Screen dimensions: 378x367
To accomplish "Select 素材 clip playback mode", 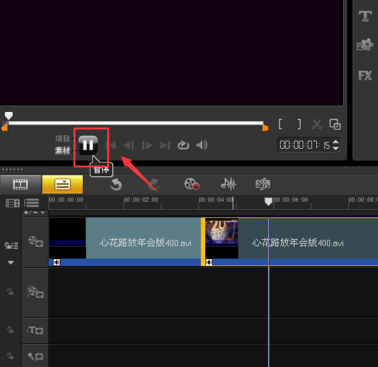I will click(62, 151).
